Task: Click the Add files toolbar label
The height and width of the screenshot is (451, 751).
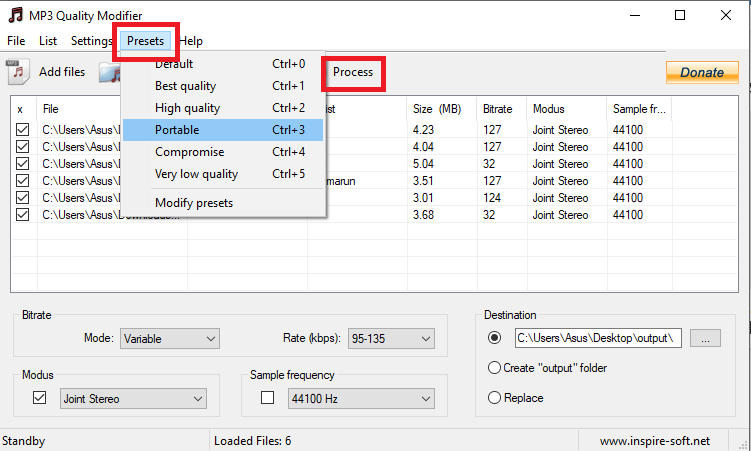Action: (62, 72)
